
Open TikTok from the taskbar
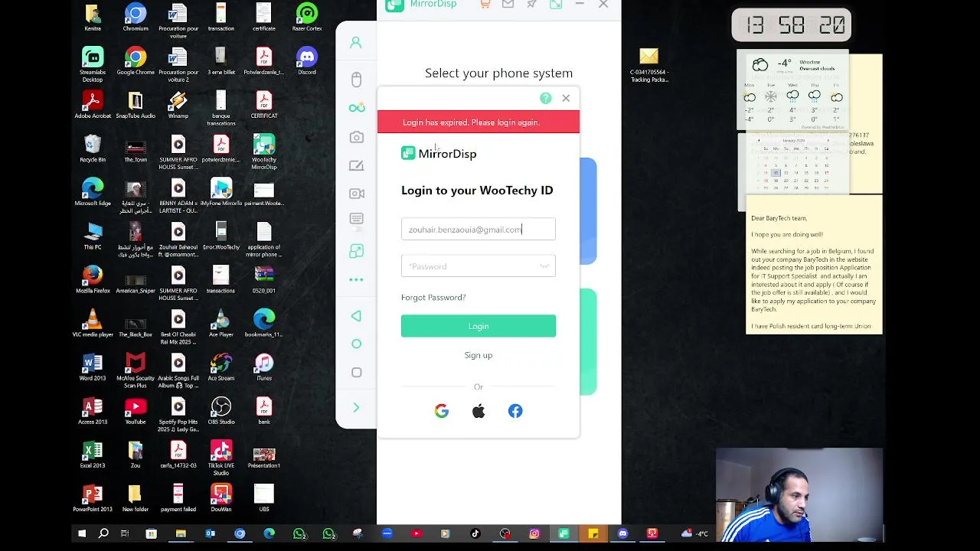pyautogui.click(x=475, y=533)
